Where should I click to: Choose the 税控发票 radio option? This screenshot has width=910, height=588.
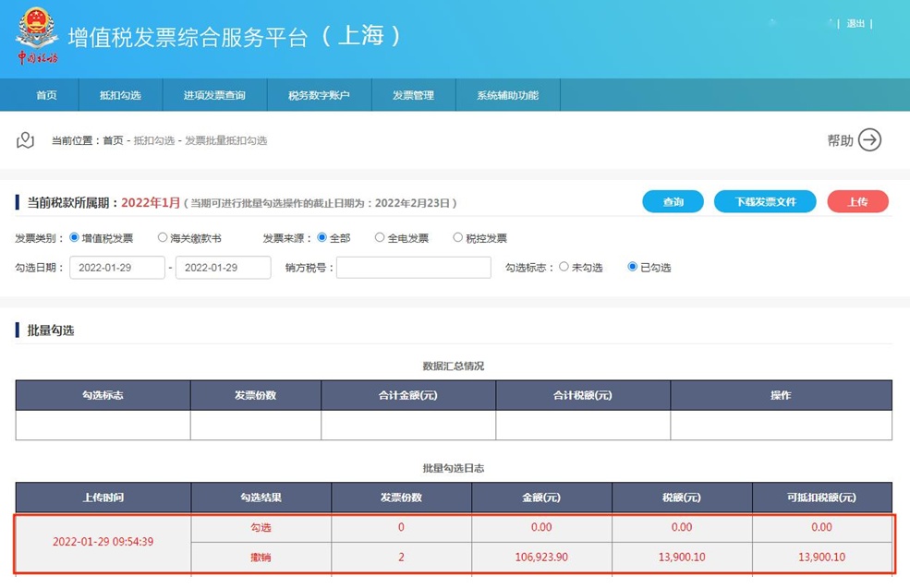tap(457, 238)
